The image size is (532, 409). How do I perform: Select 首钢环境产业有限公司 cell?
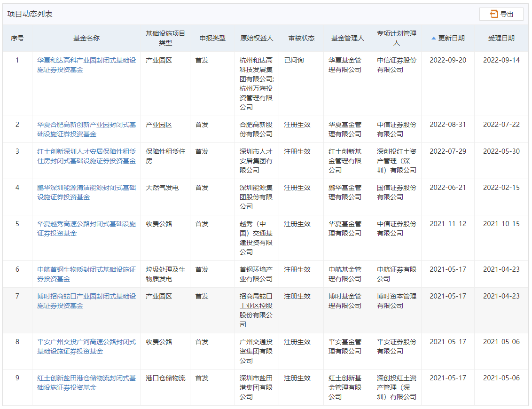[256, 274]
